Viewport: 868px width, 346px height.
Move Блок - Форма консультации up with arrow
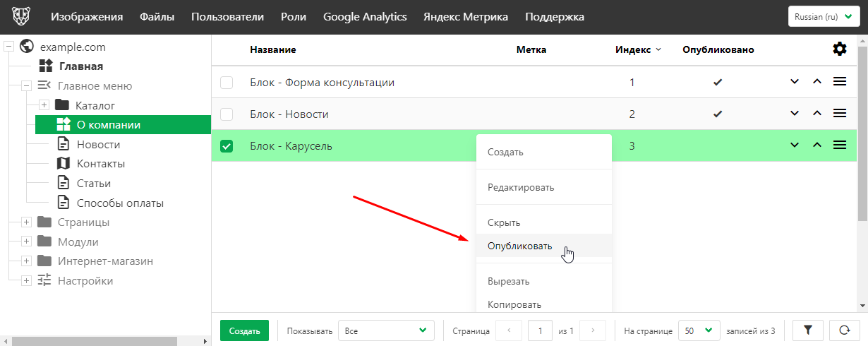817,82
